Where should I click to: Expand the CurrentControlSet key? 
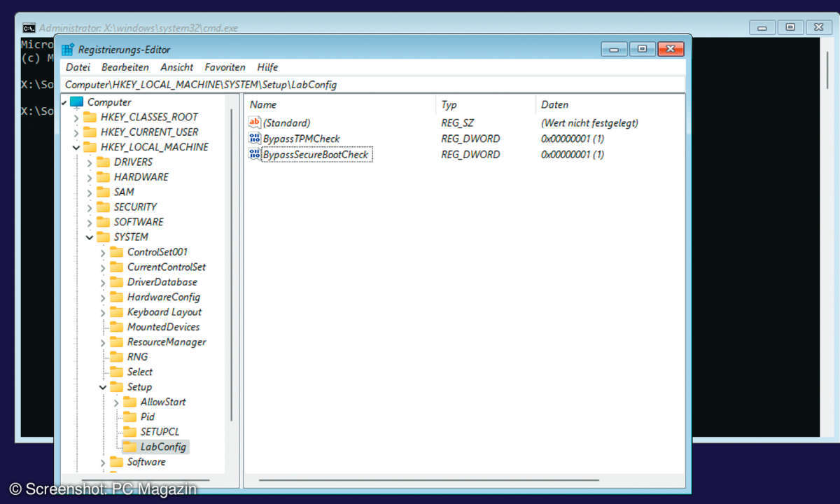[x=103, y=267]
